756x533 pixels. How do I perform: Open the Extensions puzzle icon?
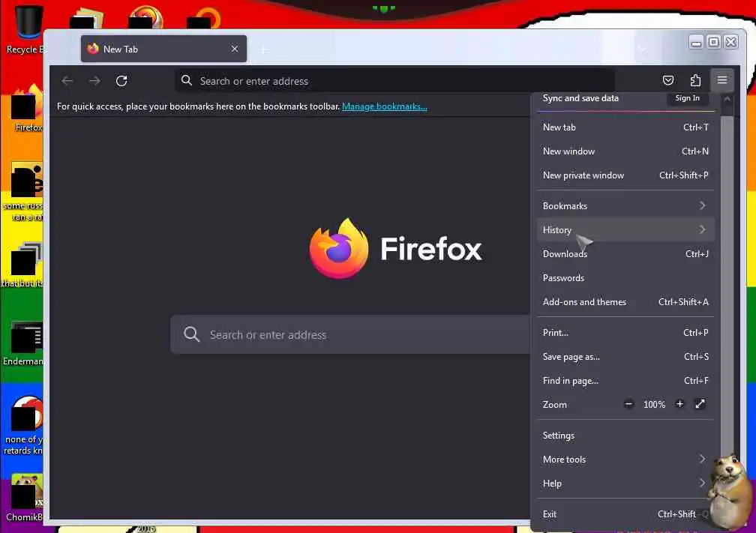pos(694,80)
